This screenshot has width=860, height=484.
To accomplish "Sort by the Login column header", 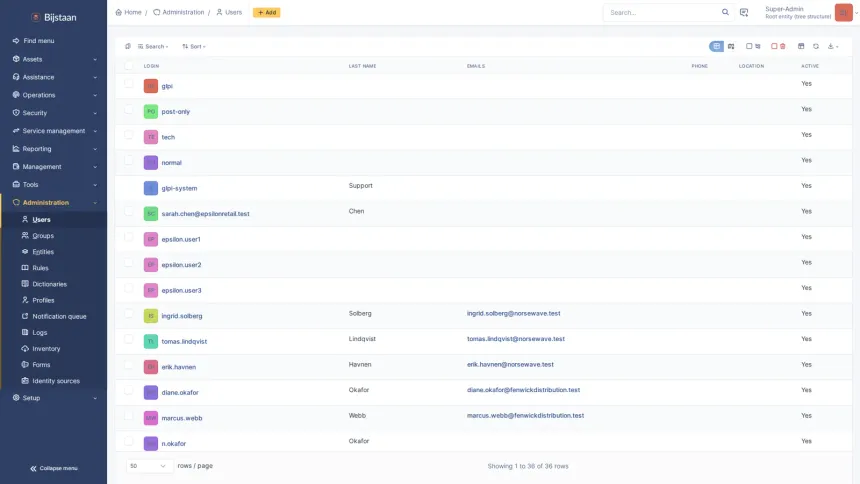I will click(151, 66).
